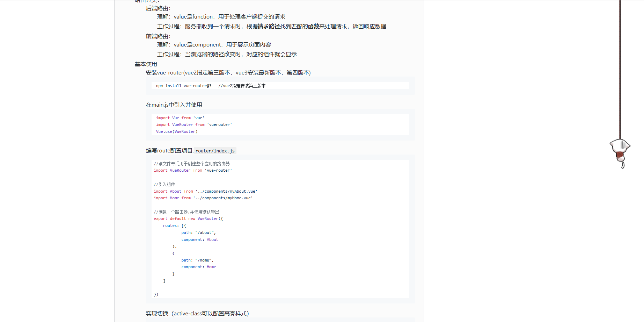The width and height of the screenshot is (644, 322).
Task: Click the '理解：value是function' line
Action: [x=221, y=17]
